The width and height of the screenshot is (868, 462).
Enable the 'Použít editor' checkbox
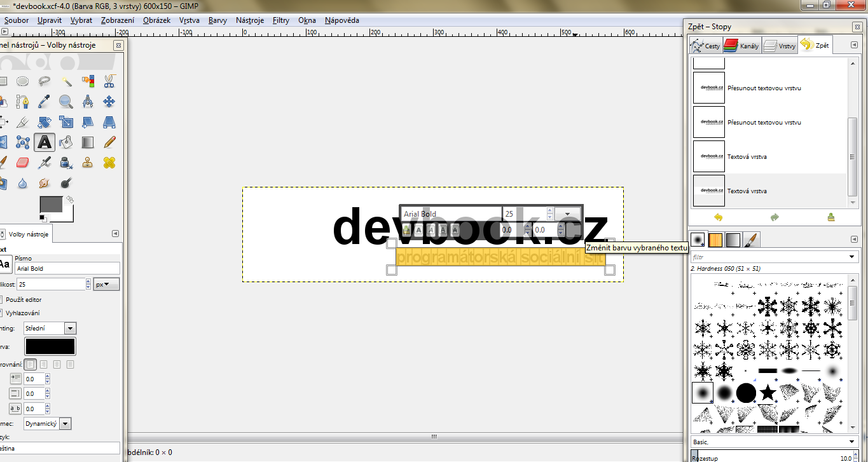[x=1, y=299]
